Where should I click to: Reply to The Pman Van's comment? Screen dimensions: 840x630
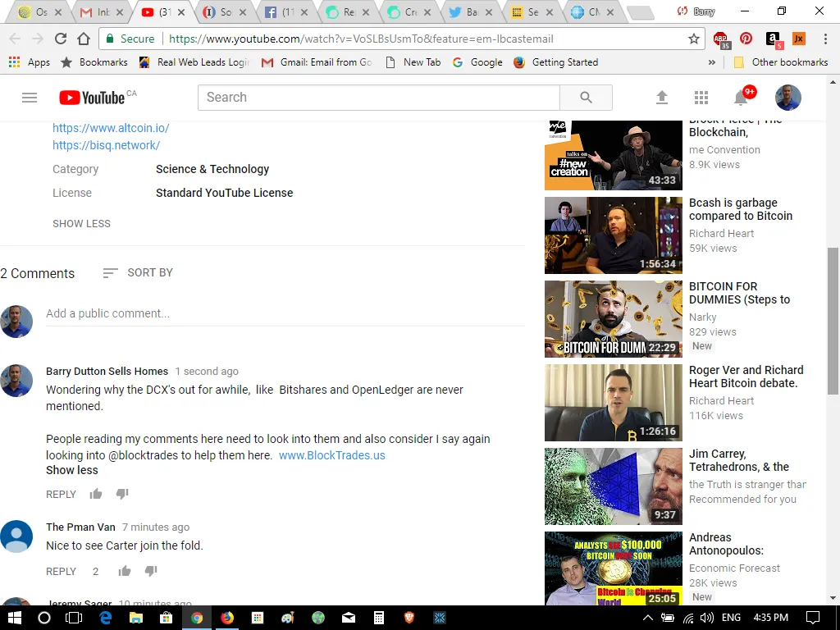tap(61, 571)
